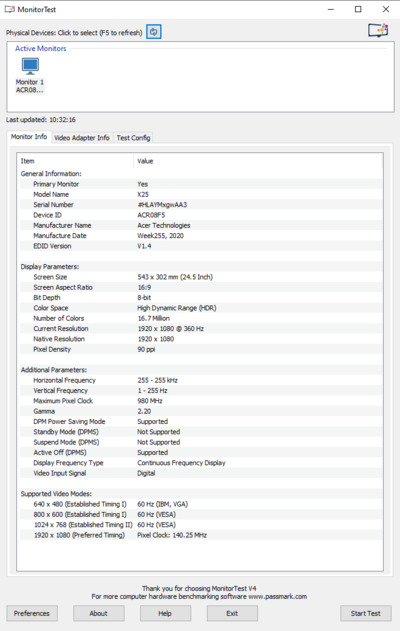The height and width of the screenshot is (631, 400).
Task: Click the About button
Action: pyautogui.click(x=99, y=613)
